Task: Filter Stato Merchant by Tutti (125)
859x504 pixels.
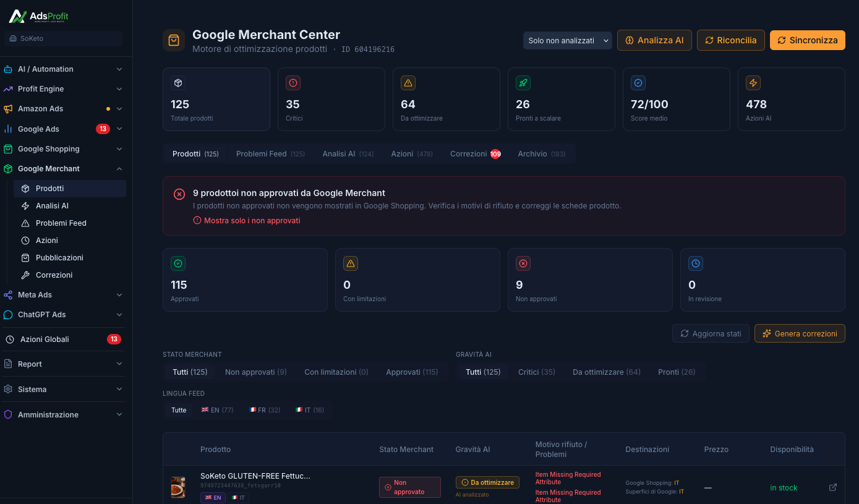Action: coord(190,372)
